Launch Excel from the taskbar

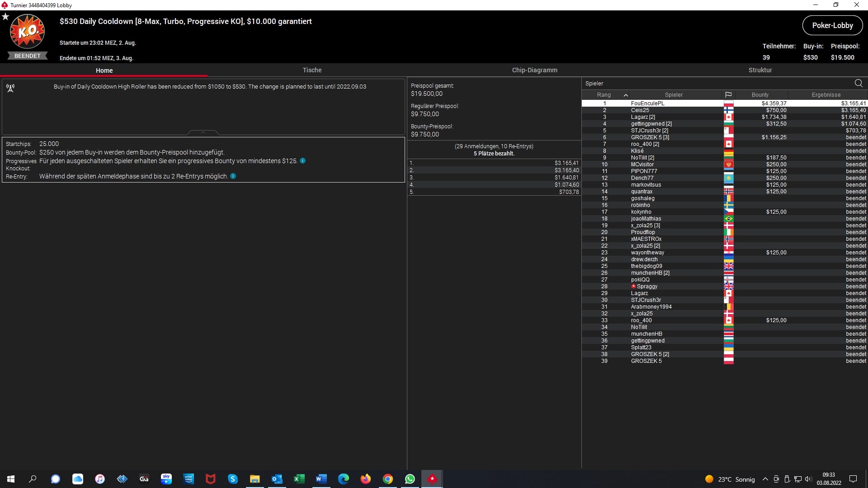(299, 479)
